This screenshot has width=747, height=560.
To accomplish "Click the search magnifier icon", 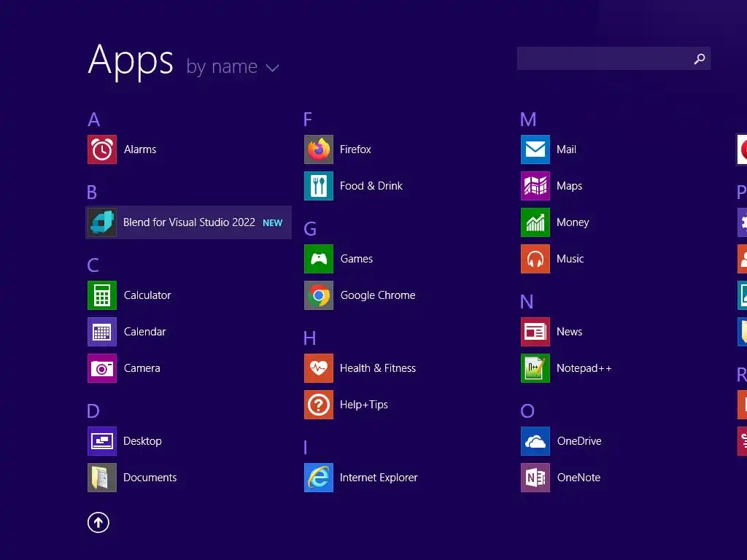I will pyautogui.click(x=700, y=58).
